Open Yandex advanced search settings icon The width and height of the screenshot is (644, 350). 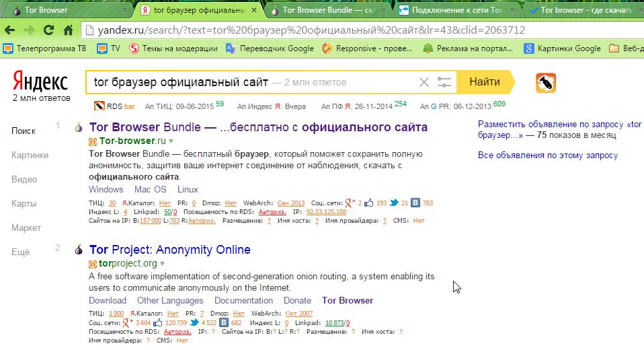pyautogui.click(x=444, y=82)
